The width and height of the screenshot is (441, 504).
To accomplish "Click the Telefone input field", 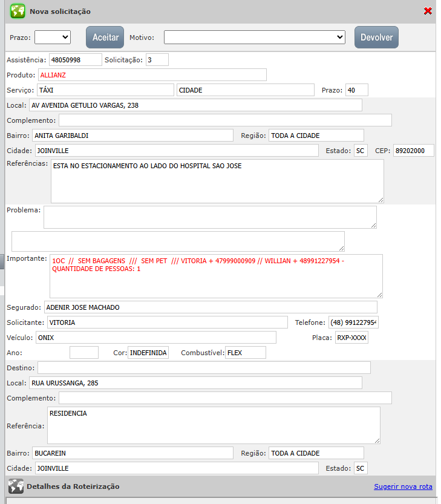I will 353,322.
